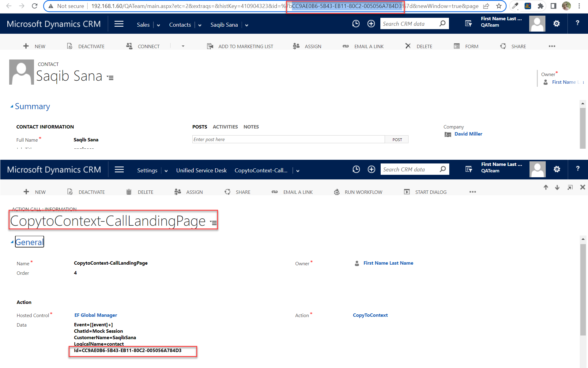The height and width of the screenshot is (368, 588).
Task: Click Add to Marketing List icon
Action: coord(210,46)
